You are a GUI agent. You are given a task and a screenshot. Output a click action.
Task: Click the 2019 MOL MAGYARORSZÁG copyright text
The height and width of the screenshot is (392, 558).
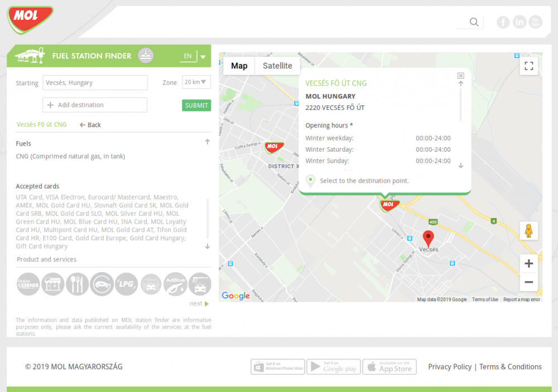click(74, 367)
